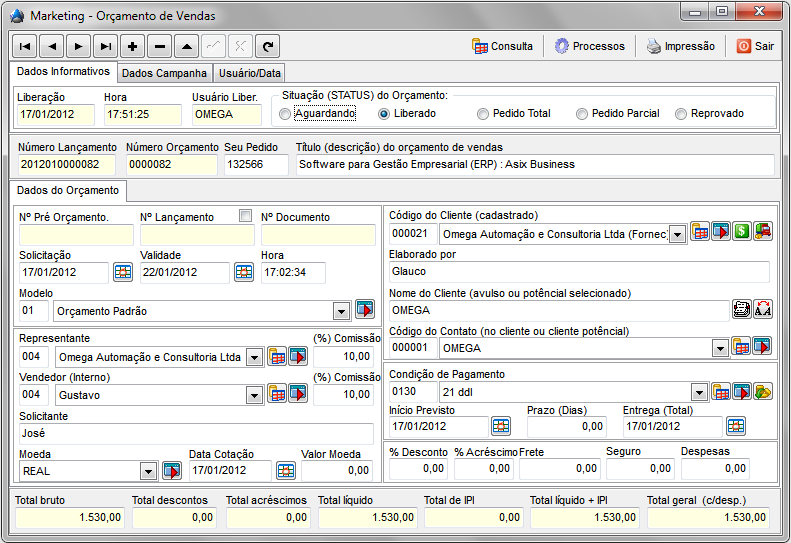The height and width of the screenshot is (543, 791).
Task: Select Aguardando status radio button
Action: click(x=286, y=114)
